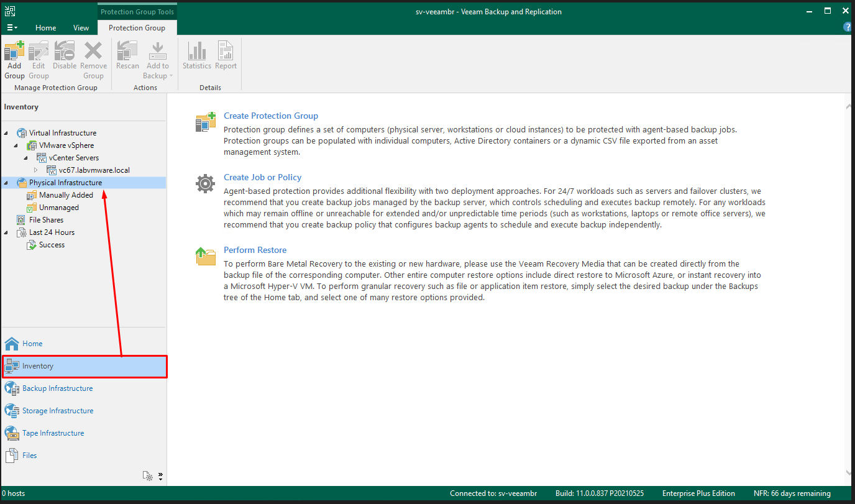
Task: Open the help question mark icon
Action: [848, 27]
